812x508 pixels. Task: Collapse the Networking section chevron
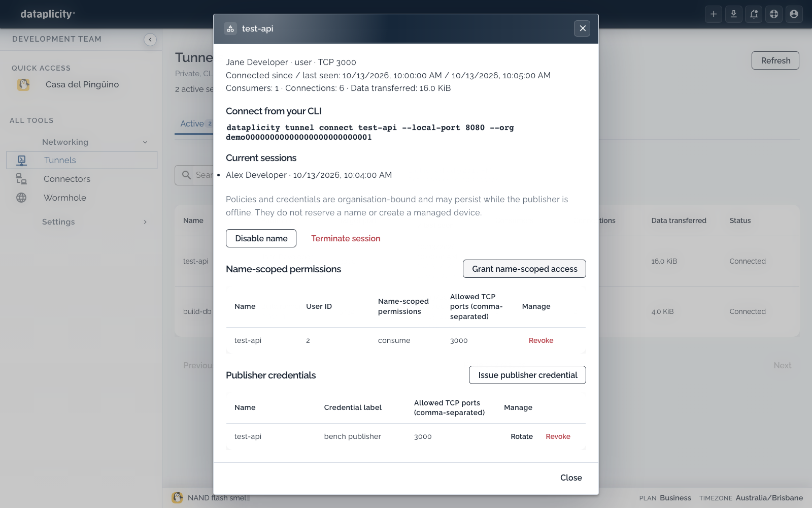click(x=145, y=142)
